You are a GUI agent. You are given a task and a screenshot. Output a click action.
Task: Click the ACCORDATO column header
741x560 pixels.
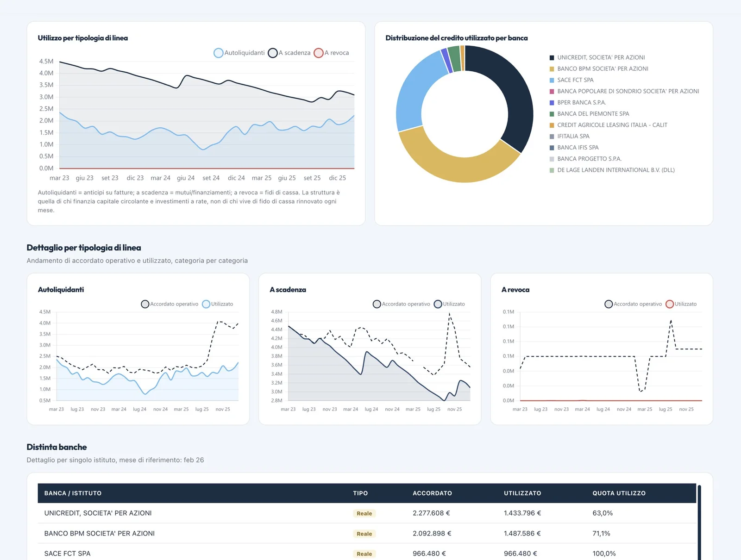(x=432, y=493)
